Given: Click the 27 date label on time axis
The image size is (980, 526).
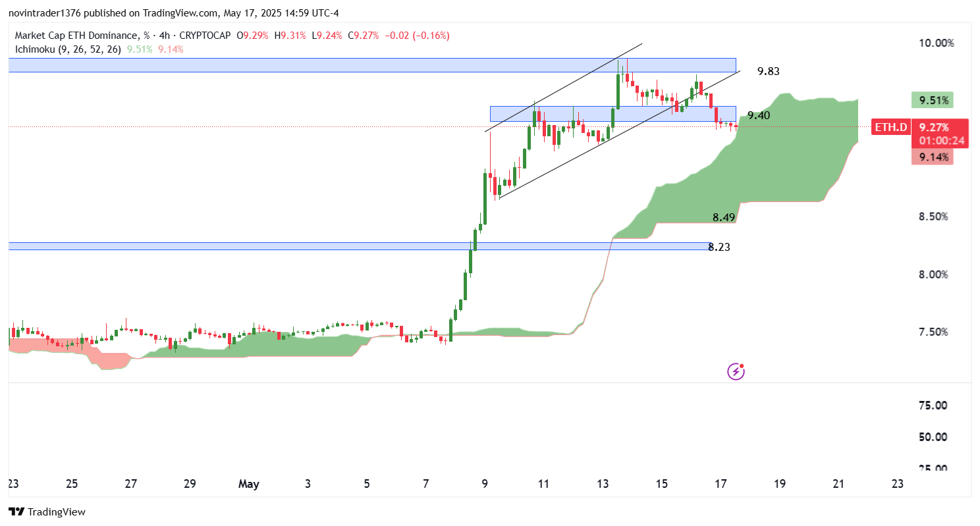Looking at the screenshot, I should pyautogui.click(x=131, y=484).
